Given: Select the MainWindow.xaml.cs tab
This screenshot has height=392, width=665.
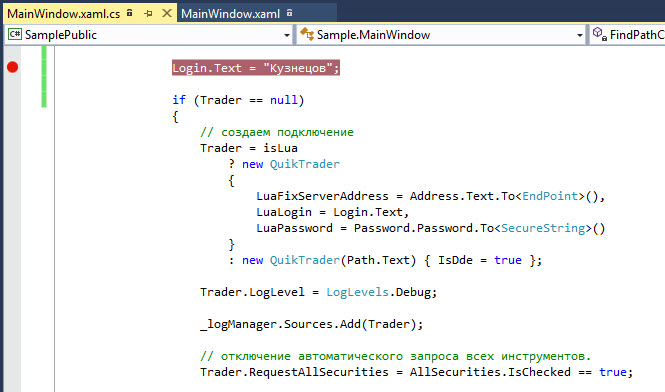Looking at the screenshot, I should pos(64,14).
